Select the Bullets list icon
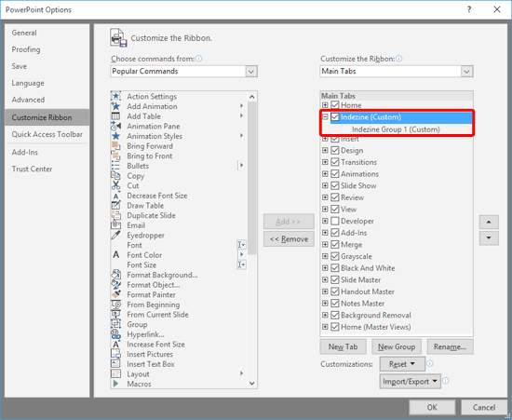Image resolution: width=512 pixels, height=420 pixels. coord(116,166)
